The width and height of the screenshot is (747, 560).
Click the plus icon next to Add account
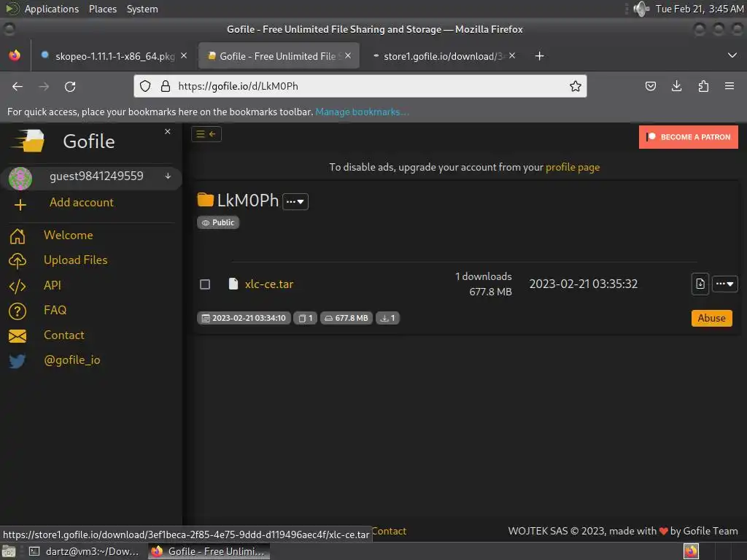20,205
